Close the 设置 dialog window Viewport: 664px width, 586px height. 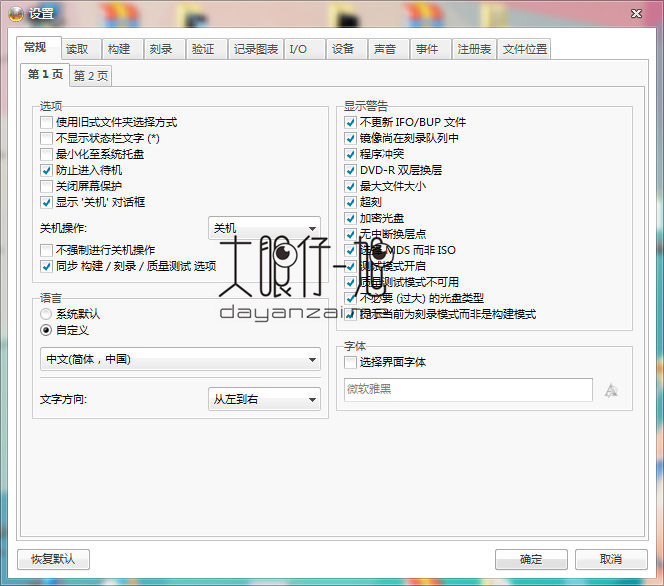pyautogui.click(x=636, y=14)
